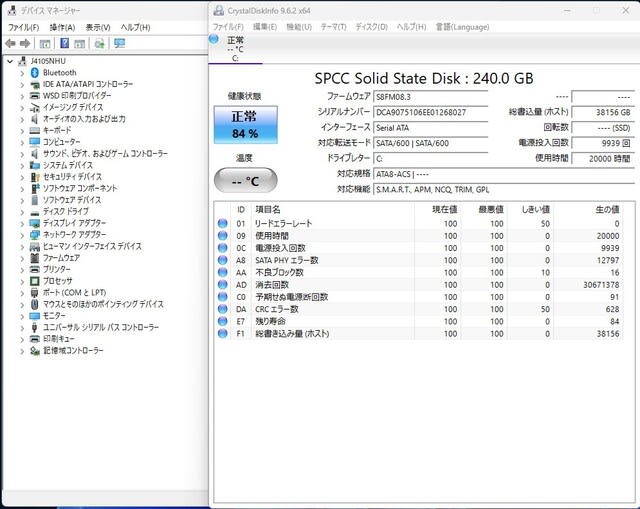The width and height of the screenshot is (640, 509).
Task: Open Device Manager ファイル(F) menu
Action: 24,27
